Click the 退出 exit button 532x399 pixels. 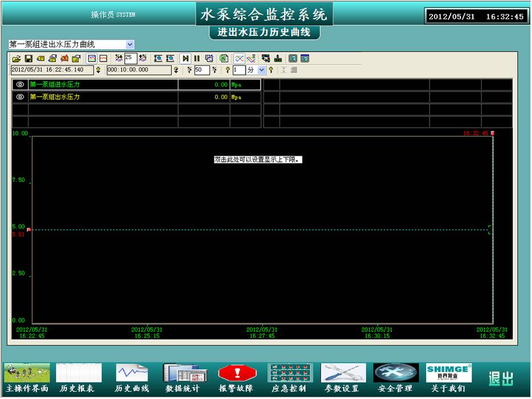tap(501, 379)
